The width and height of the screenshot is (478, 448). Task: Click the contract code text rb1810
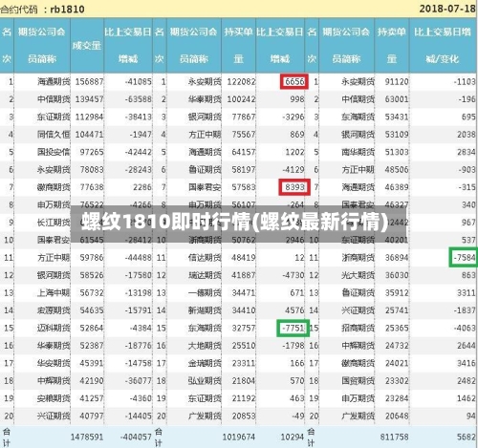click(67, 10)
